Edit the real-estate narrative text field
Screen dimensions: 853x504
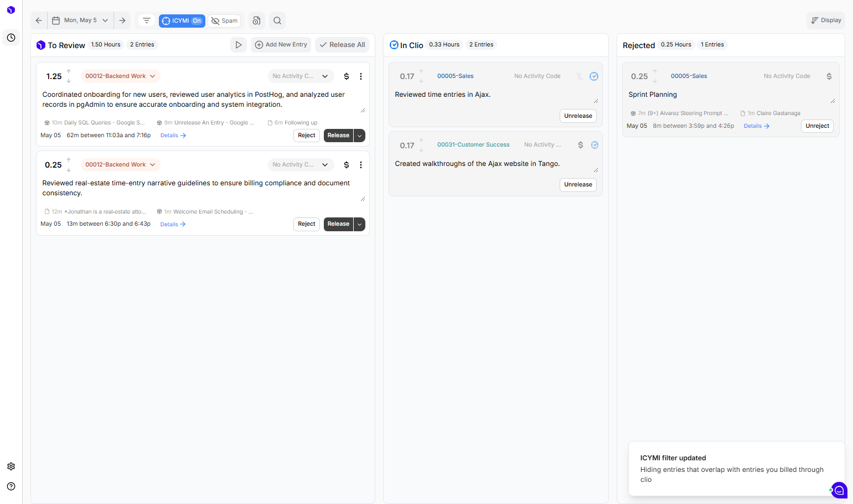click(x=203, y=189)
